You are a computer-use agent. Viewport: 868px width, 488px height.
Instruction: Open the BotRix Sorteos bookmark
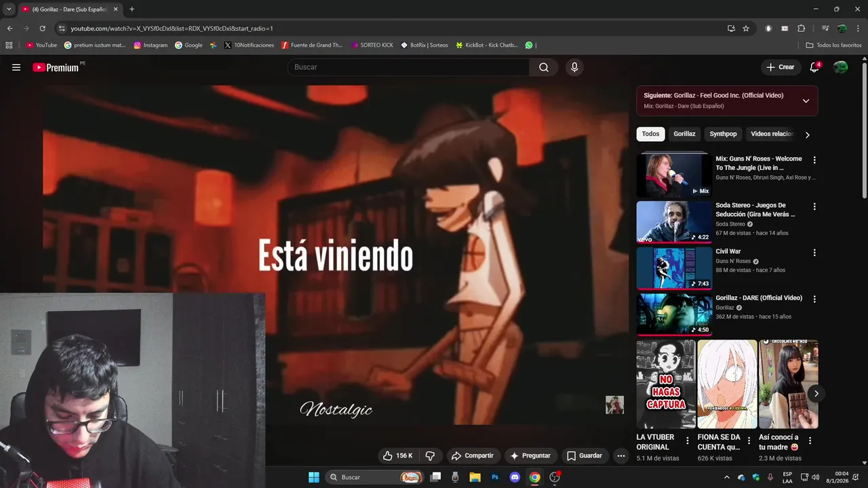(x=425, y=45)
